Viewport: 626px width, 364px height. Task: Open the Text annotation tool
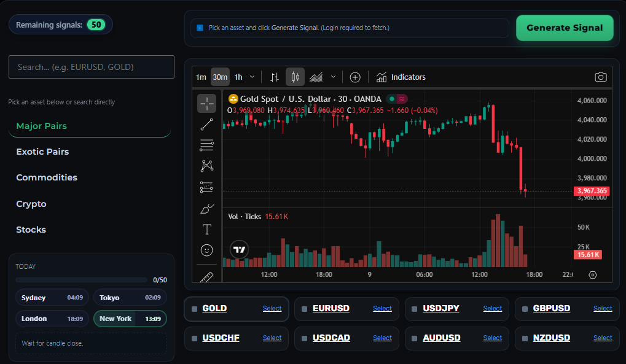[206, 229]
